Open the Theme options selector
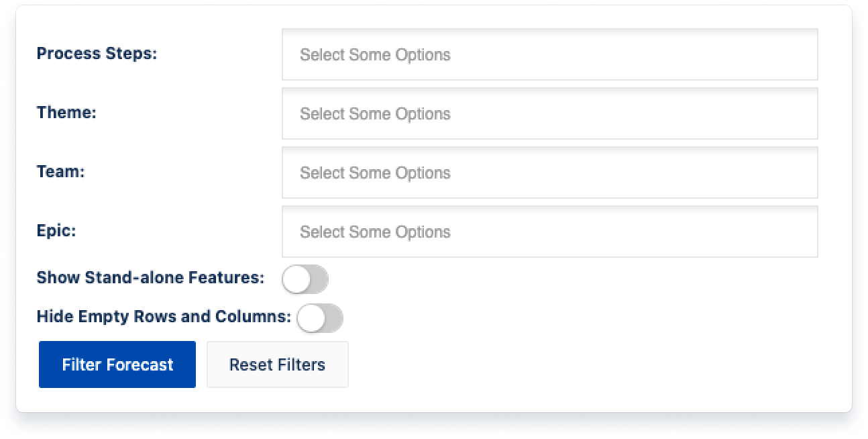The width and height of the screenshot is (868, 439). click(x=549, y=113)
